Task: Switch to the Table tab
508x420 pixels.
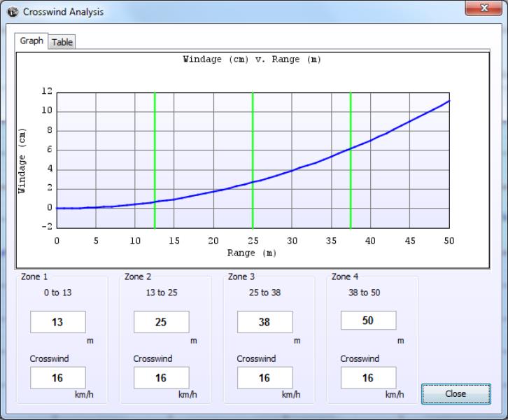Action: [62, 42]
